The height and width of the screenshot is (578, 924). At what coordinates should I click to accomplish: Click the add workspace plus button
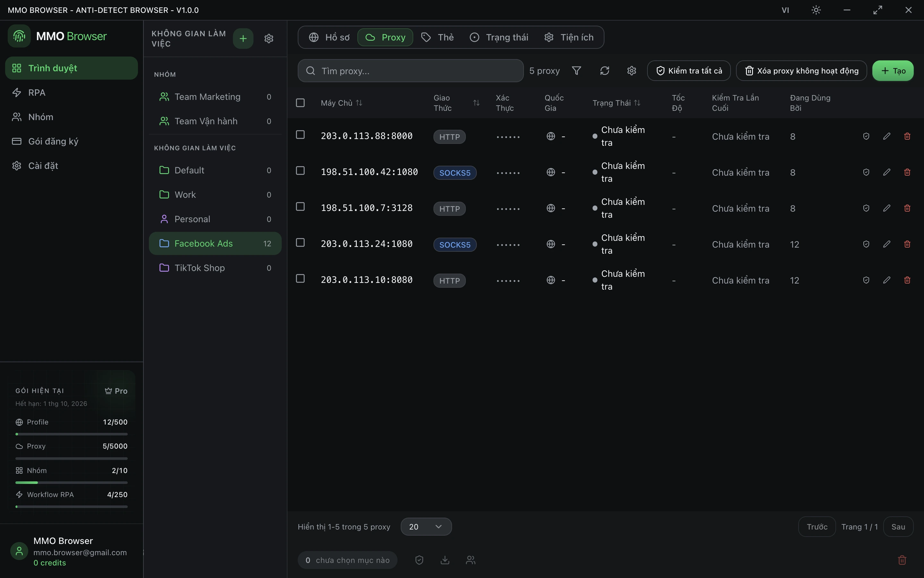243,38
